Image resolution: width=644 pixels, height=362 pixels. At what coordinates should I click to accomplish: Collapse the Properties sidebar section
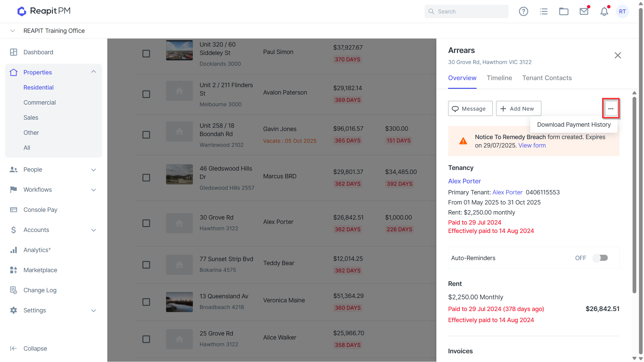(94, 72)
